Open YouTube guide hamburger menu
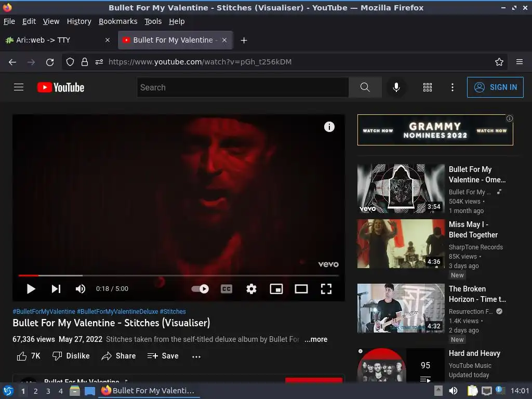This screenshot has height=399, width=532. tap(19, 87)
